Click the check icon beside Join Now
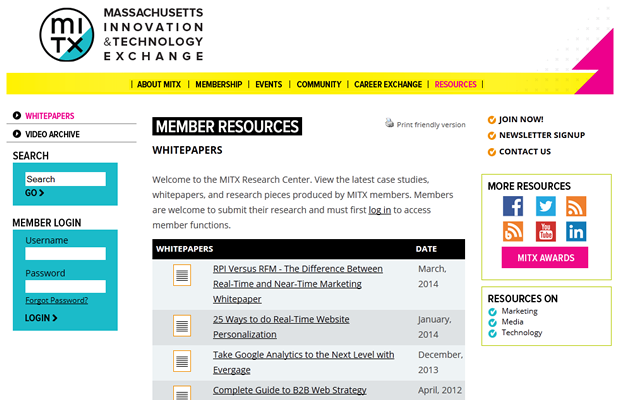620x400 pixels. point(491,120)
